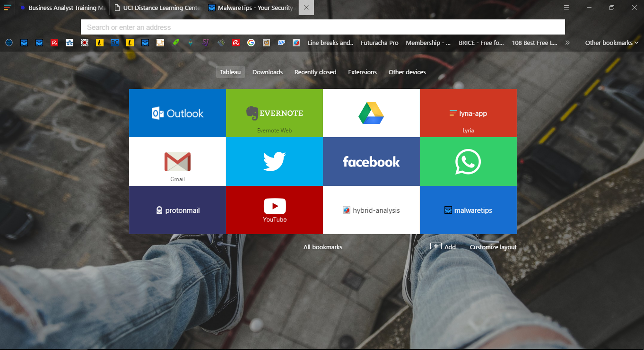Image resolution: width=644 pixels, height=350 pixels.
Task: Open the hamburger menu in the title bar
Action: [566, 8]
